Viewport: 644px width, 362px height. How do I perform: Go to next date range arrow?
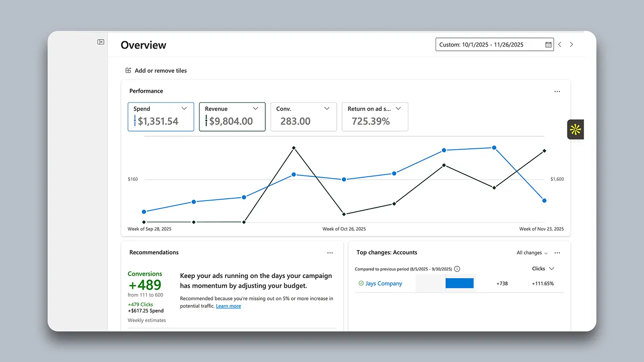point(571,44)
